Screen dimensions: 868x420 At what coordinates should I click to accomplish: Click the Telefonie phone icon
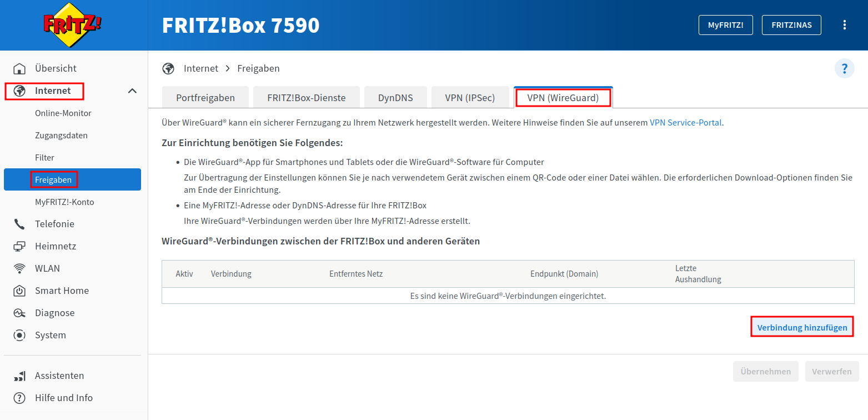click(19, 224)
